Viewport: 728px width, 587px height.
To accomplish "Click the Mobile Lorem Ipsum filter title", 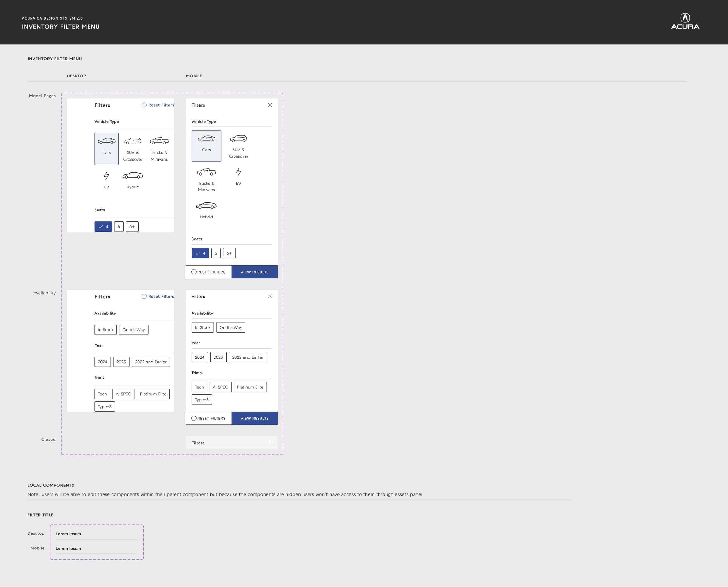I will pos(68,549).
